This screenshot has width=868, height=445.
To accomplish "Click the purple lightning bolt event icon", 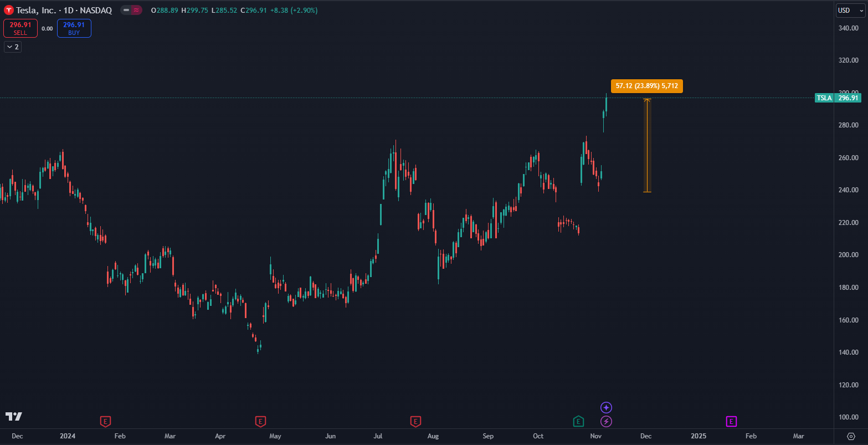I will coord(606,422).
